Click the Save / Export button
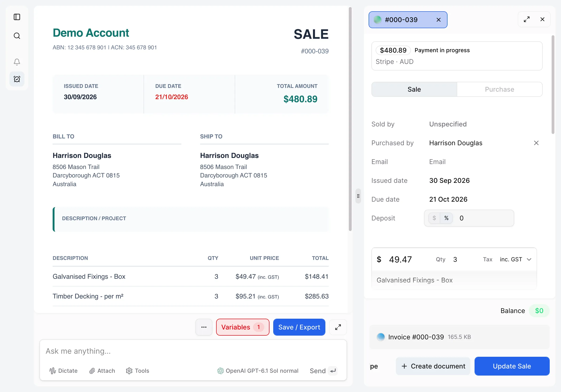 pos(299,327)
